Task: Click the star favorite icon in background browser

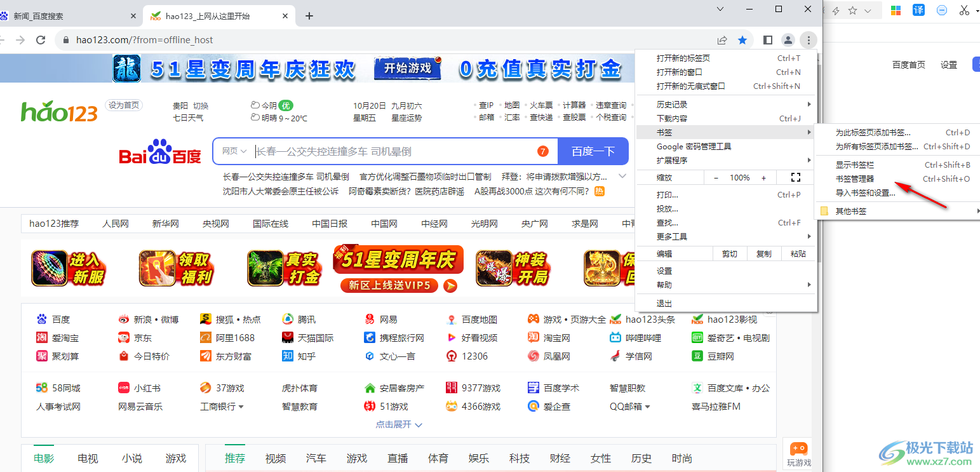Action: coord(853,10)
